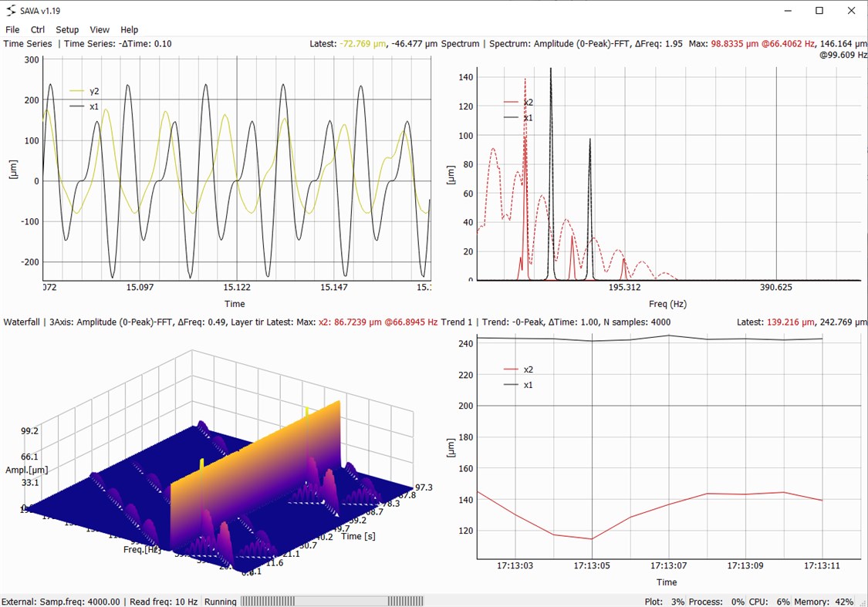Viewport: 868px width, 607px height.
Task: Click the 'Memory: 42%' status entry
Action: coord(824,602)
